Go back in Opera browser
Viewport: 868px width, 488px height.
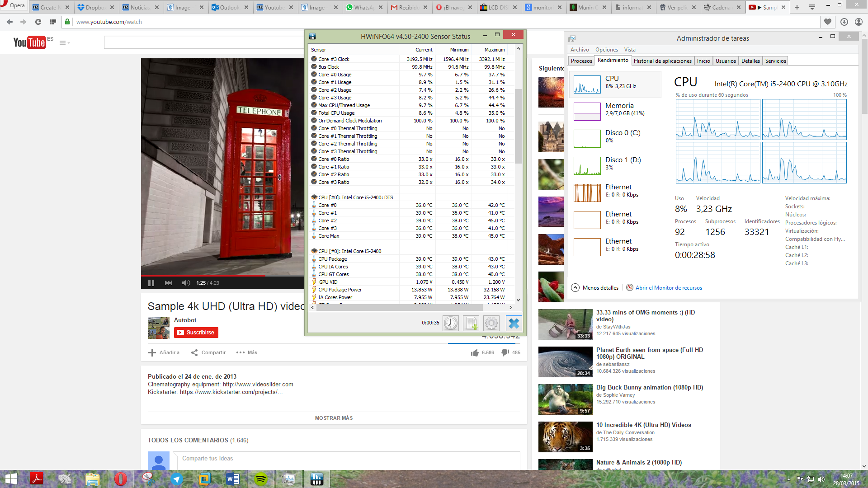point(9,22)
